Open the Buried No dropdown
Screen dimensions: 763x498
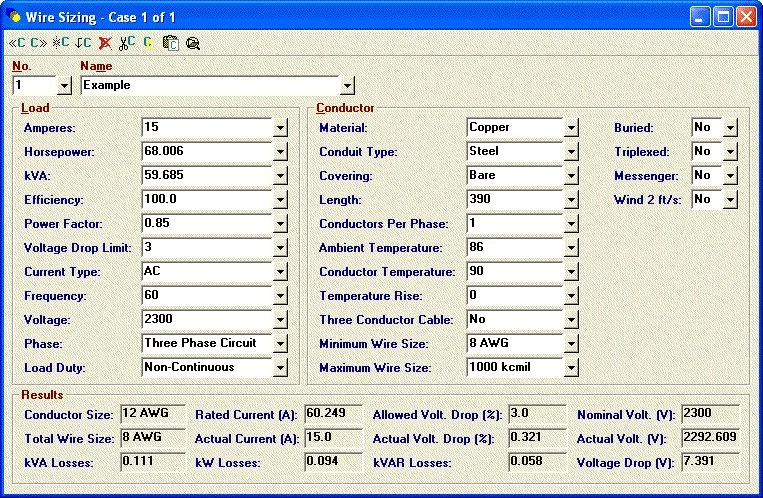pyautogui.click(x=730, y=128)
